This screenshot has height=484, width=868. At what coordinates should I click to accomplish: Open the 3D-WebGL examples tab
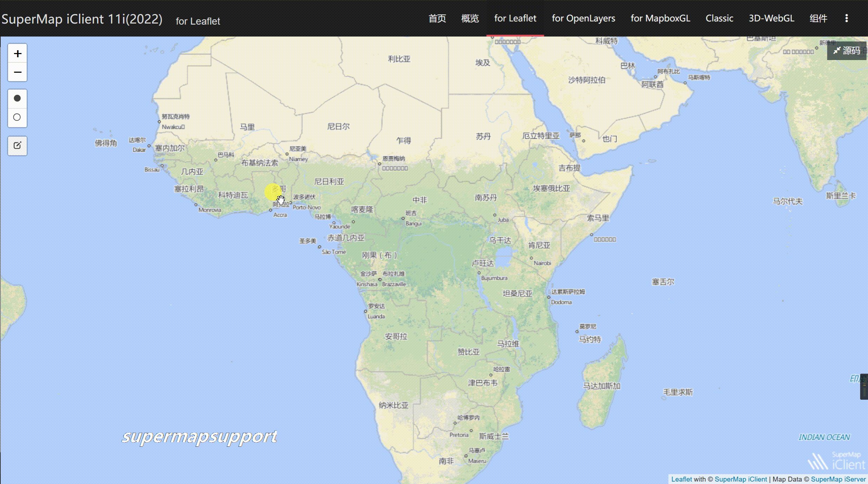coord(771,18)
